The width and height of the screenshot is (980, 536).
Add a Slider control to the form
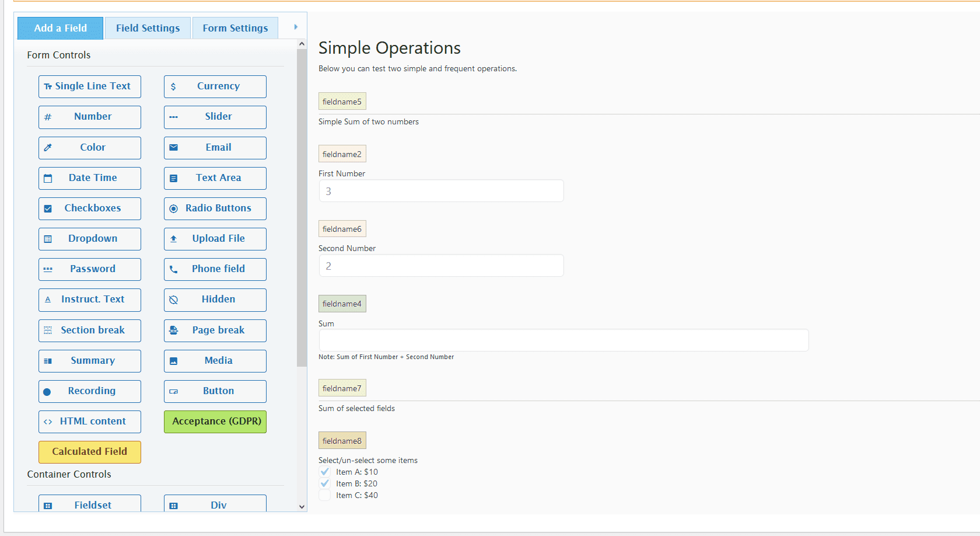tap(215, 117)
